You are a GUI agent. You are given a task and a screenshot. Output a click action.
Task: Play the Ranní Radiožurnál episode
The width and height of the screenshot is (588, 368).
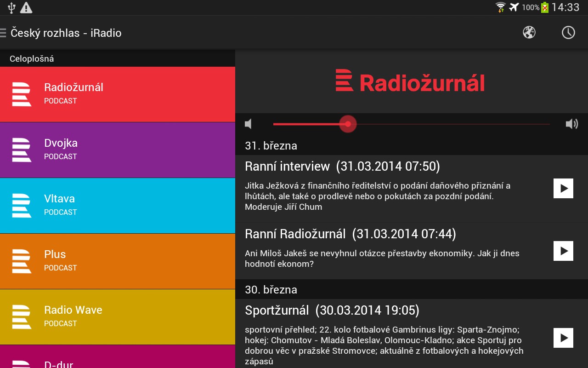tap(563, 251)
